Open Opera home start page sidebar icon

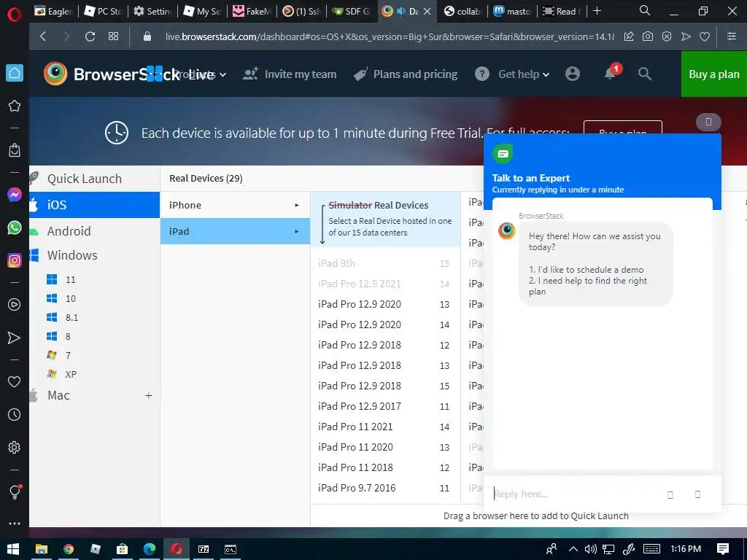pos(15,73)
